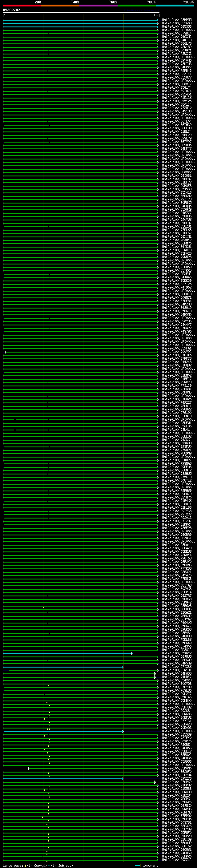Select the UniRef100_Q7ZUI0 label
197x868 pixels.
click(x=177, y=108)
